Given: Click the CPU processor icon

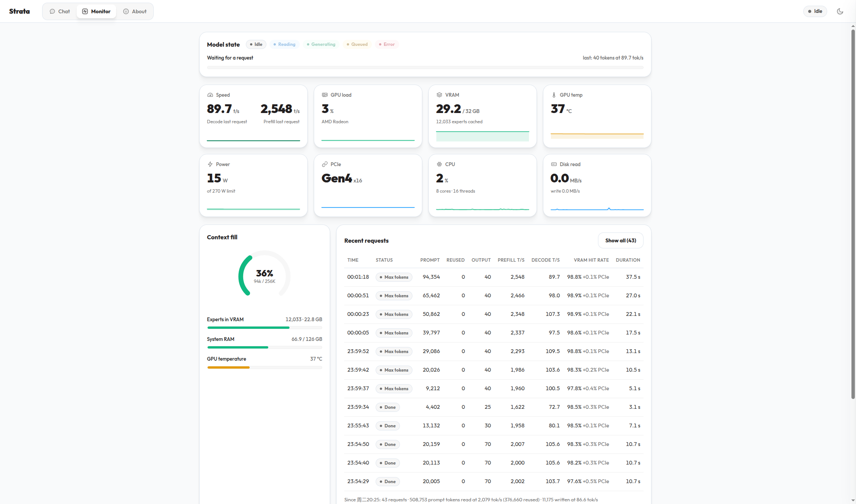Looking at the screenshot, I should coord(439,164).
